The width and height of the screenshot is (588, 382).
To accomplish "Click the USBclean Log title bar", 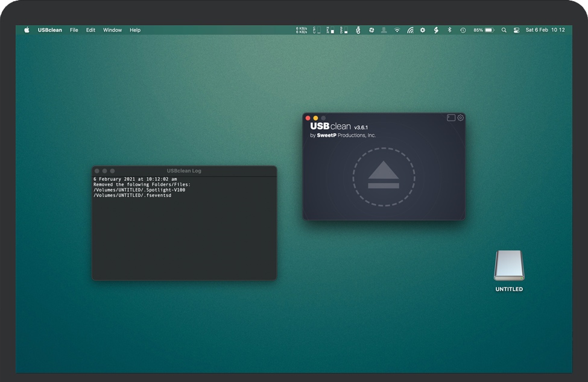I will [x=184, y=171].
